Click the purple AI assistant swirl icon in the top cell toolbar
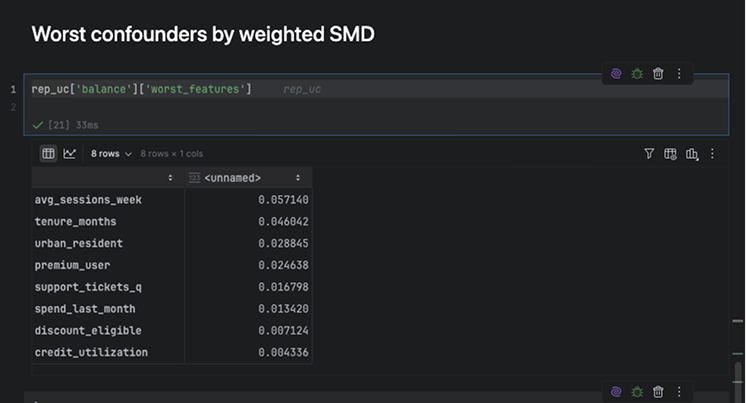 (x=616, y=73)
